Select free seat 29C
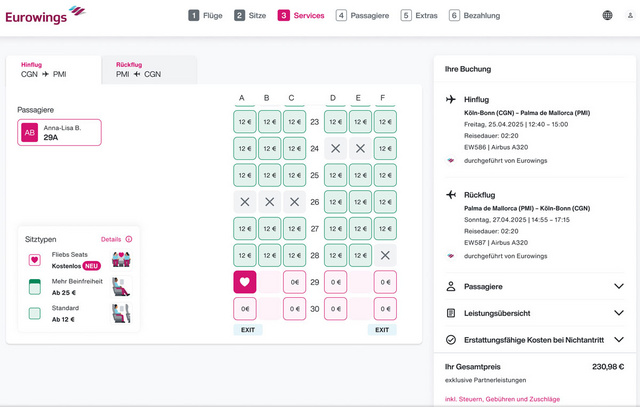640x407 pixels. tap(294, 283)
